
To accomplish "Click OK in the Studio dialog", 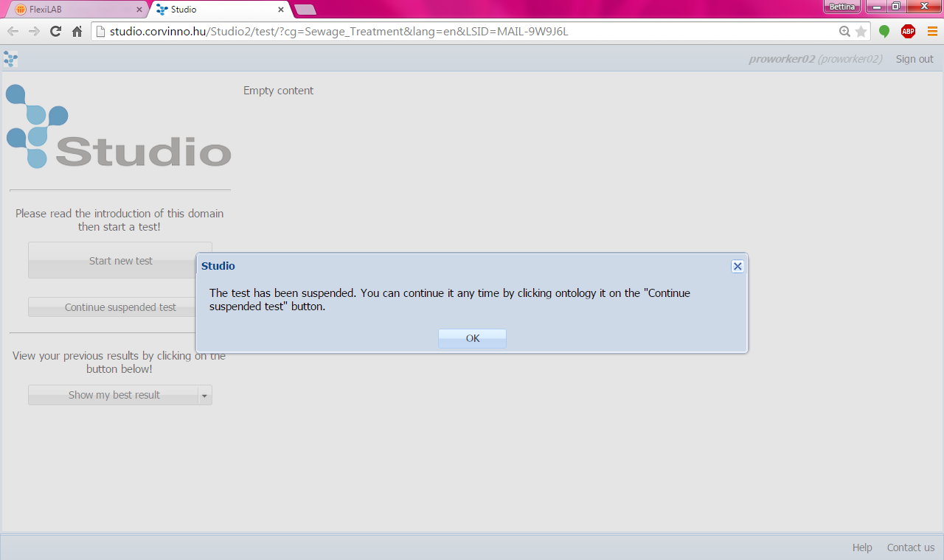I will tap(472, 338).
